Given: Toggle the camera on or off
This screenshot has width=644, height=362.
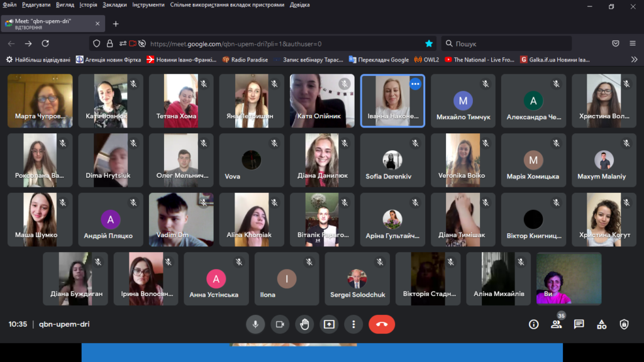Looking at the screenshot, I should coord(280,324).
